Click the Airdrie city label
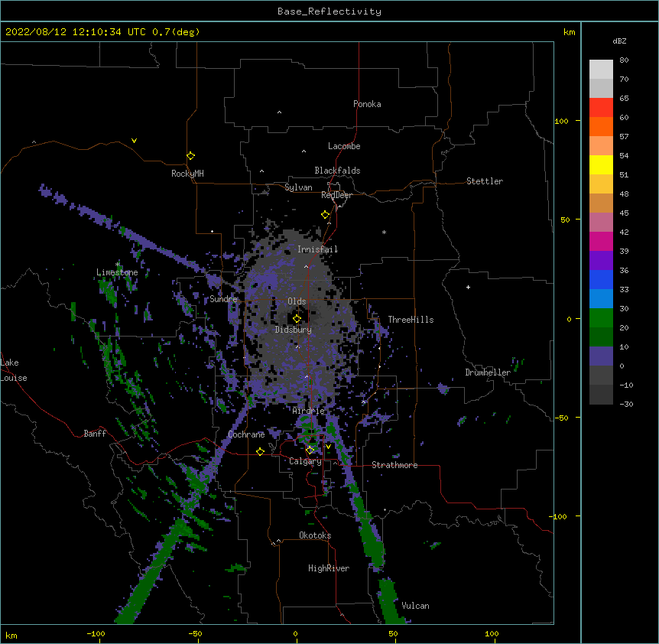 click(x=309, y=411)
